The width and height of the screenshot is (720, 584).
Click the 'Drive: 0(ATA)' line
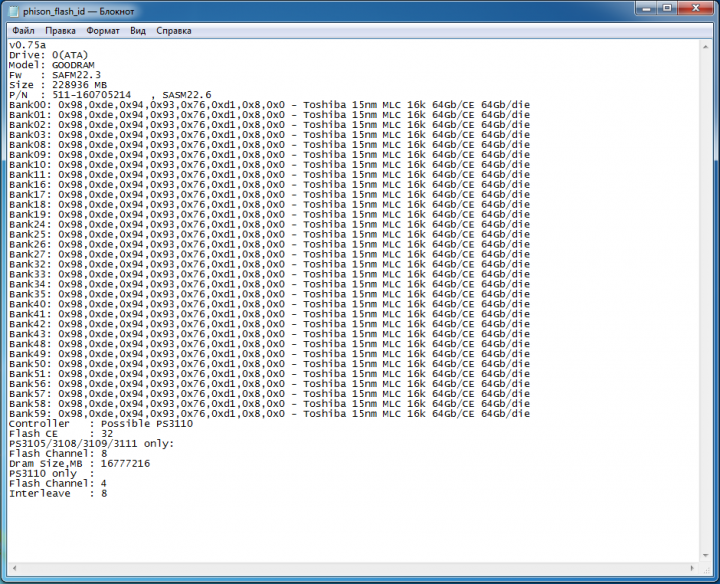pos(49,55)
